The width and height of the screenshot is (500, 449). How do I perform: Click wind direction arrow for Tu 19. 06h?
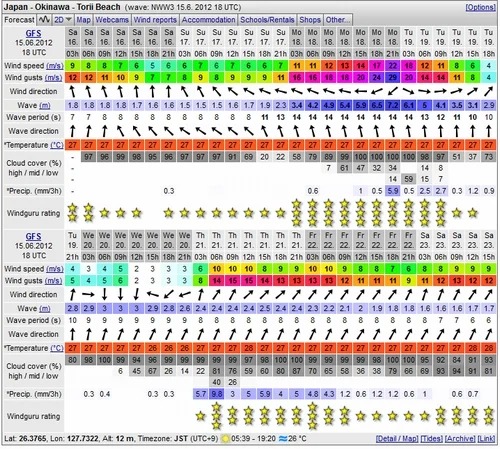click(424, 91)
